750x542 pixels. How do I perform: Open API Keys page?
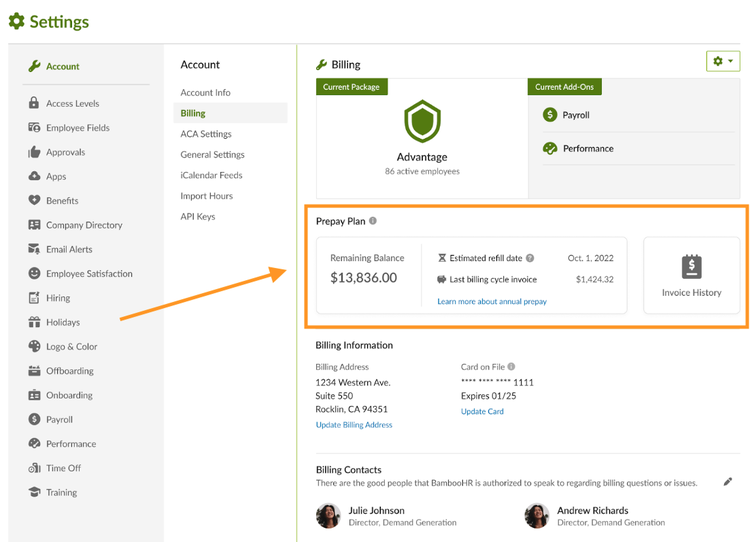pyautogui.click(x=198, y=216)
